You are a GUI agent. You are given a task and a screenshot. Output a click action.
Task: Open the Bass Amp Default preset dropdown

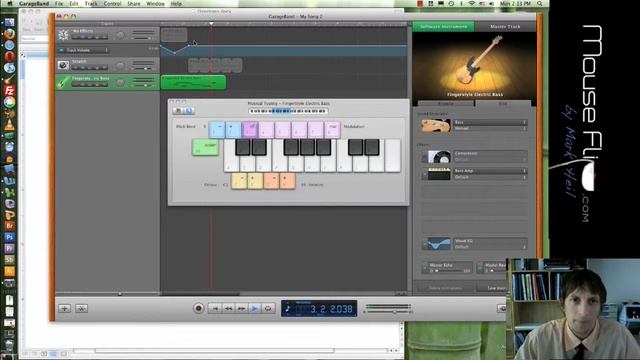pyautogui.click(x=490, y=177)
